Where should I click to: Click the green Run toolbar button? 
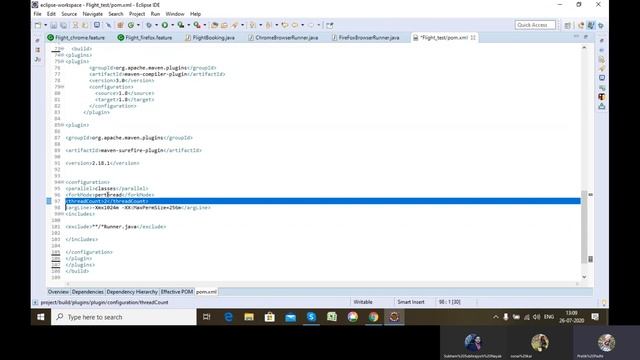point(165,25)
